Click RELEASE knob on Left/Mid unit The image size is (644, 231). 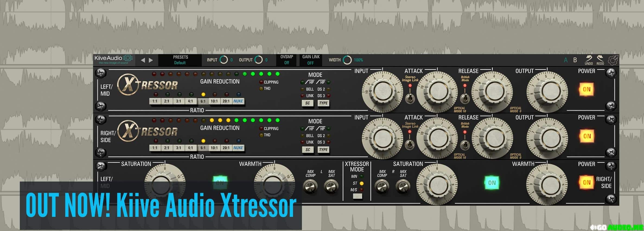click(492, 92)
